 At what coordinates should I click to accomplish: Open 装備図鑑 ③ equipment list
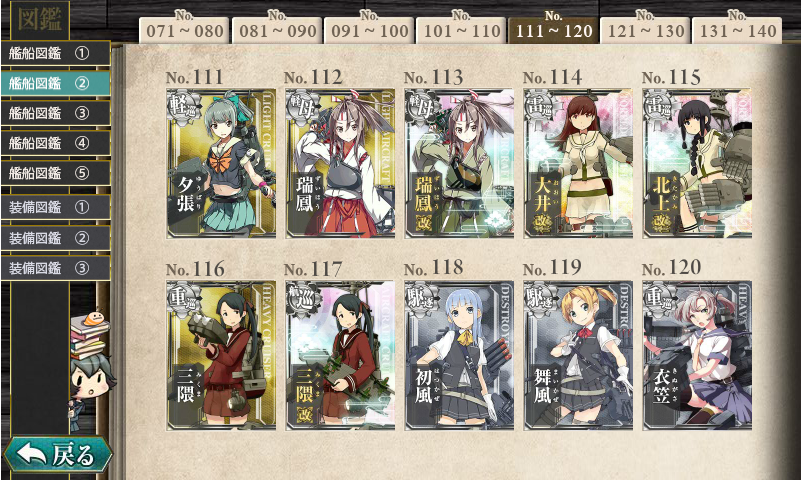pos(55,267)
